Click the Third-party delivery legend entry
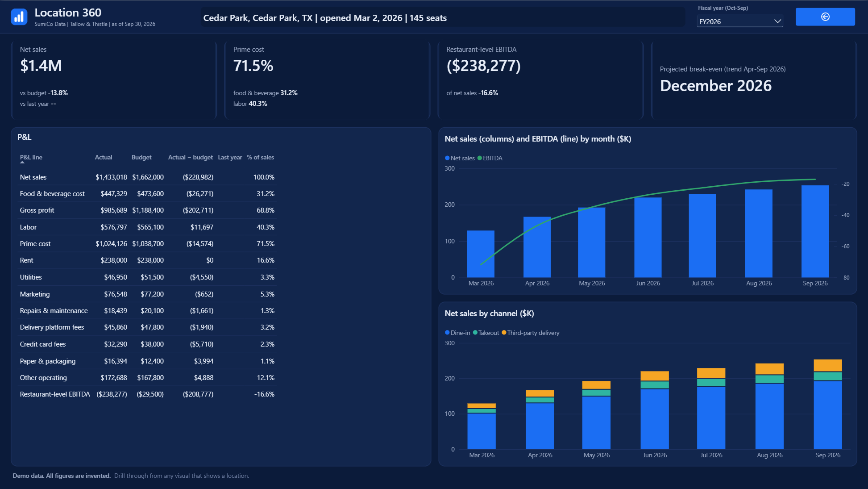This screenshot has width=868, height=489. pos(531,333)
